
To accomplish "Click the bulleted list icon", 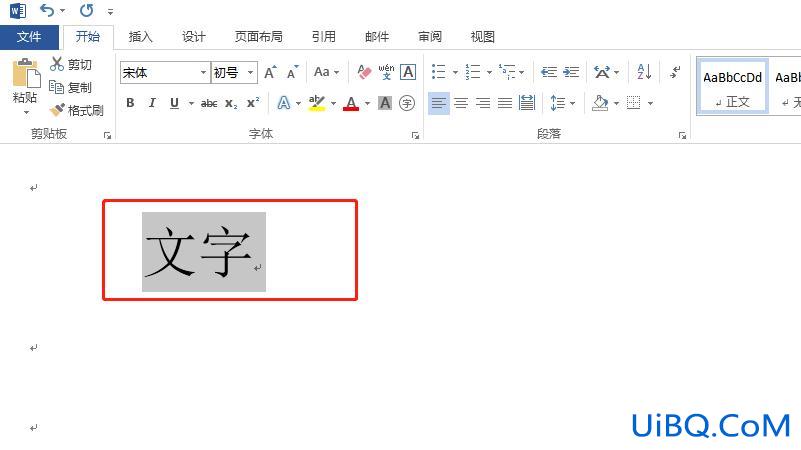I will tap(439, 72).
